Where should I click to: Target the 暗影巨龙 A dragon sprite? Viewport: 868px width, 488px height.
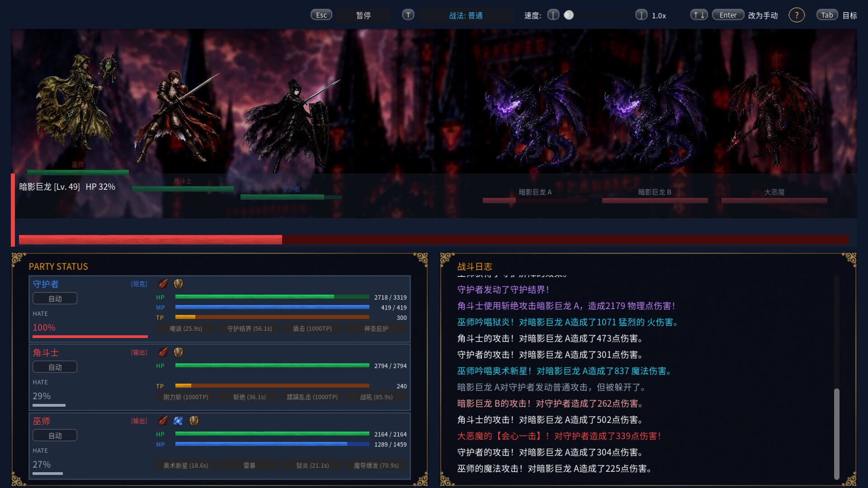pyautogui.click(x=535, y=122)
